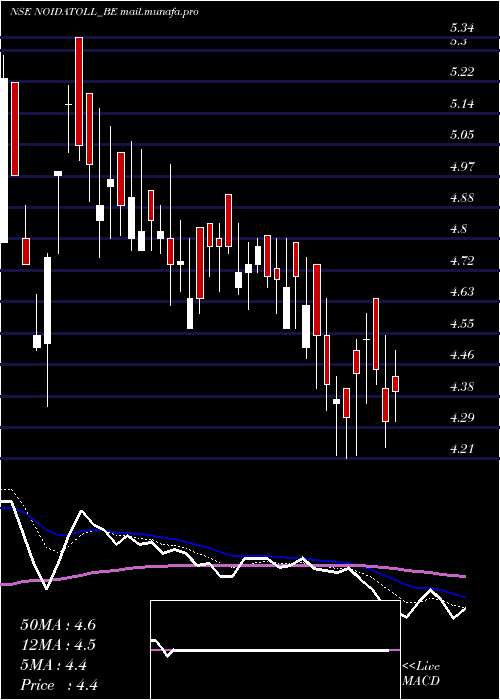Click the 4.46 price axis label
This screenshot has width=500, height=700.
coord(462,355)
